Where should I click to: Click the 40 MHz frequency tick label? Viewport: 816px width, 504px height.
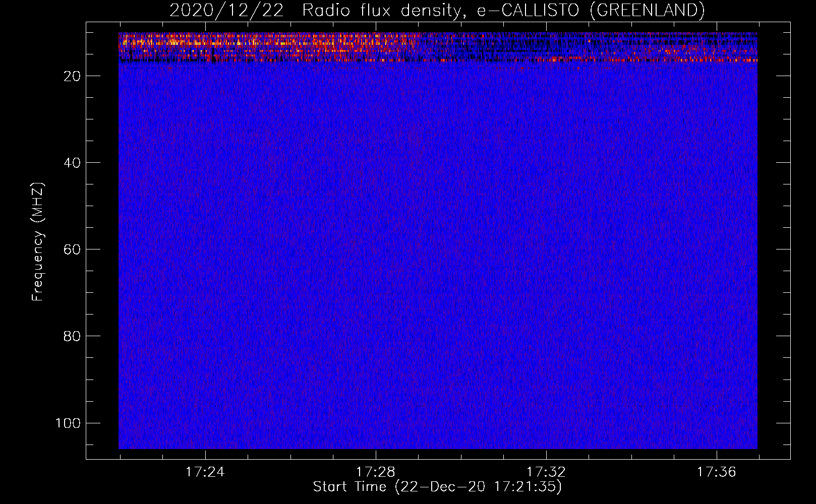click(72, 163)
